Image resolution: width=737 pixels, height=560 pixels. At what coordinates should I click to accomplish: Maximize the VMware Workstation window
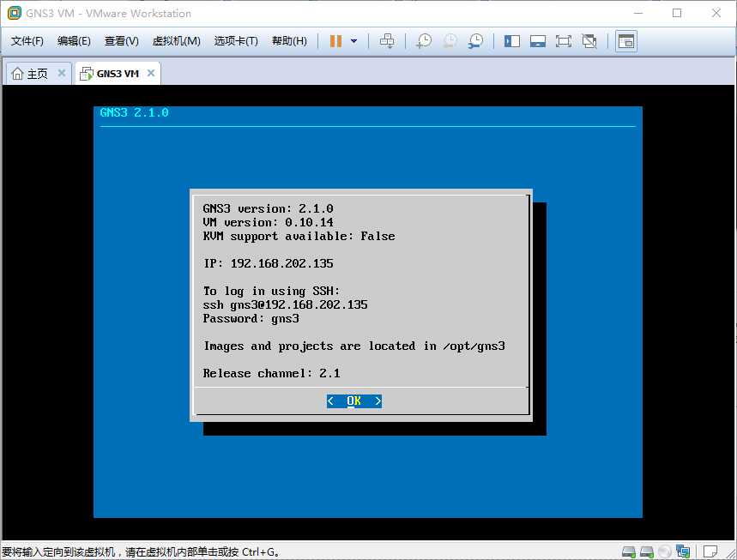(677, 13)
